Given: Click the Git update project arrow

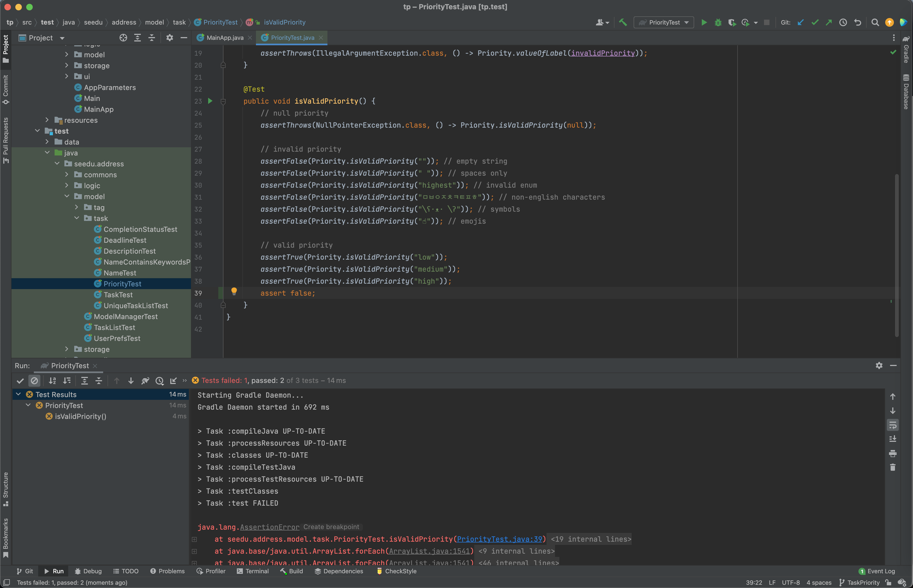Looking at the screenshot, I should (x=801, y=23).
